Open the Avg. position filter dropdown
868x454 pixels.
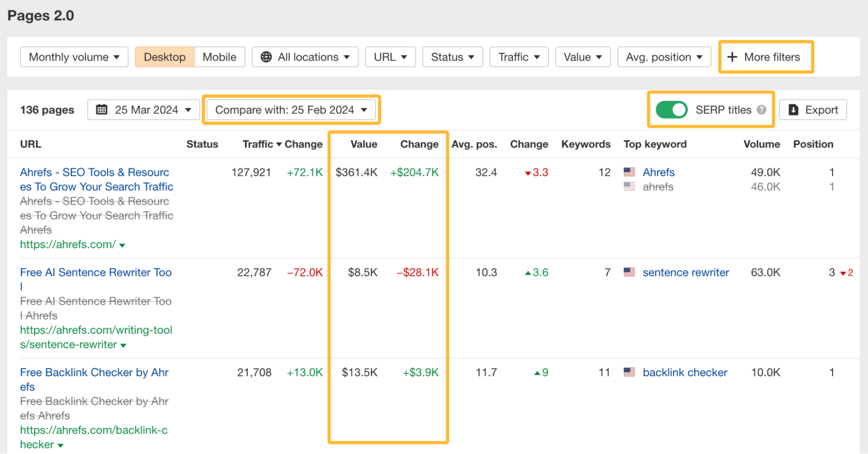(663, 56)
